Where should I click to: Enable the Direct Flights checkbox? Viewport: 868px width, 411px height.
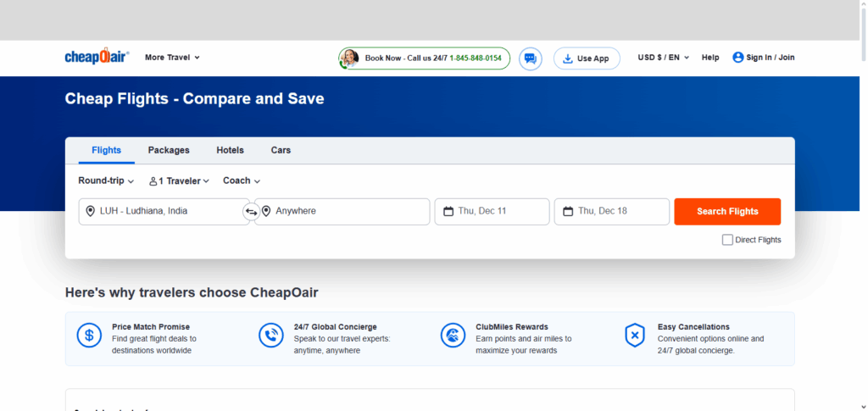point(727,240)
